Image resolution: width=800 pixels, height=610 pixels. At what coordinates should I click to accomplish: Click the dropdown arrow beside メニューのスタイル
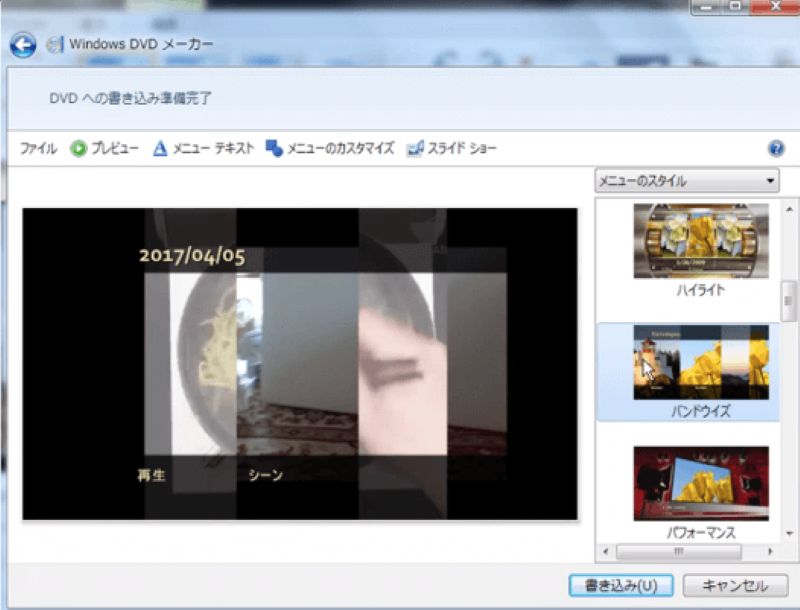click(x=768, y=181)
